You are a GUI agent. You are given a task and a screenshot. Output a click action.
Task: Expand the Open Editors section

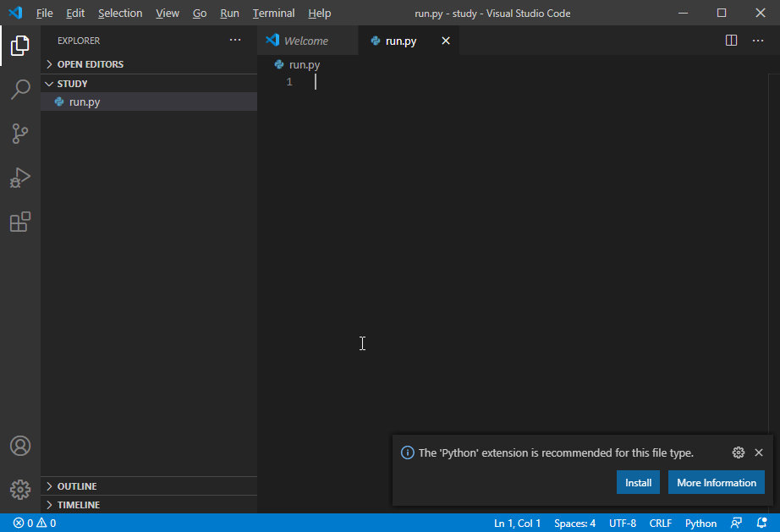point(90,64)
